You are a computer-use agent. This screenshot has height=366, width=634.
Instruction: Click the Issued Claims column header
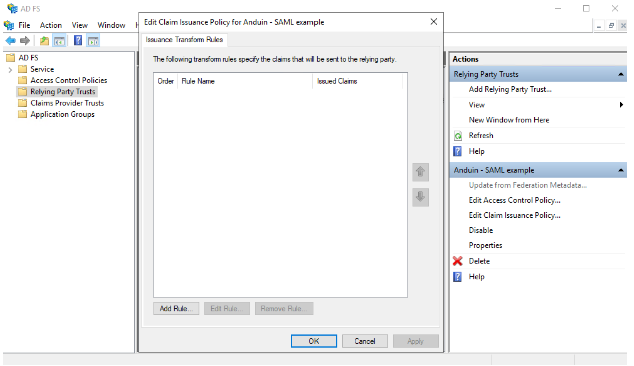click(x=357, y=81)
